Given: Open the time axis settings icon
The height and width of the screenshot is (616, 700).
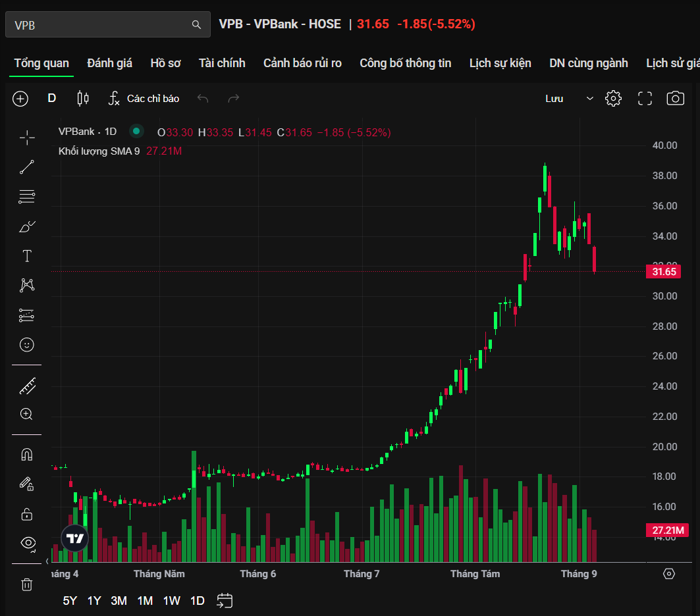Looking at the screenshot, I should tap(669, 574).
